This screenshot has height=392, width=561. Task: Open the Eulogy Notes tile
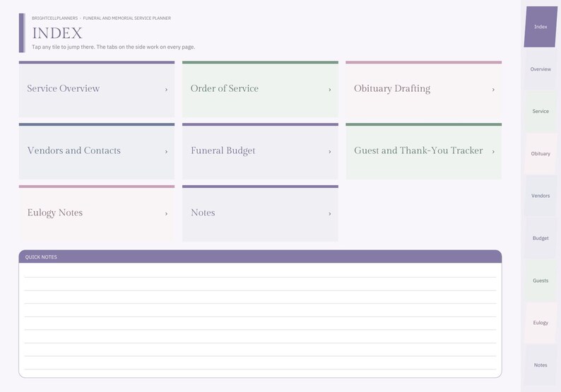(x=97, y=213)
